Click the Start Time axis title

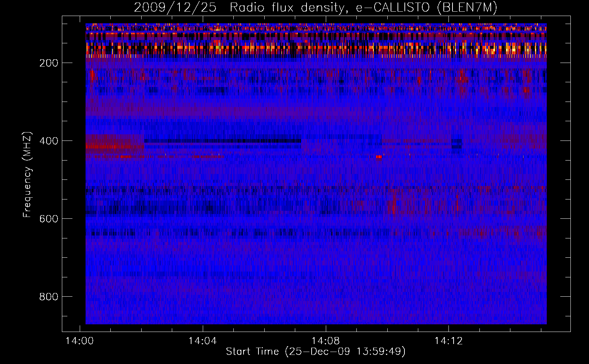click(316, 352)
